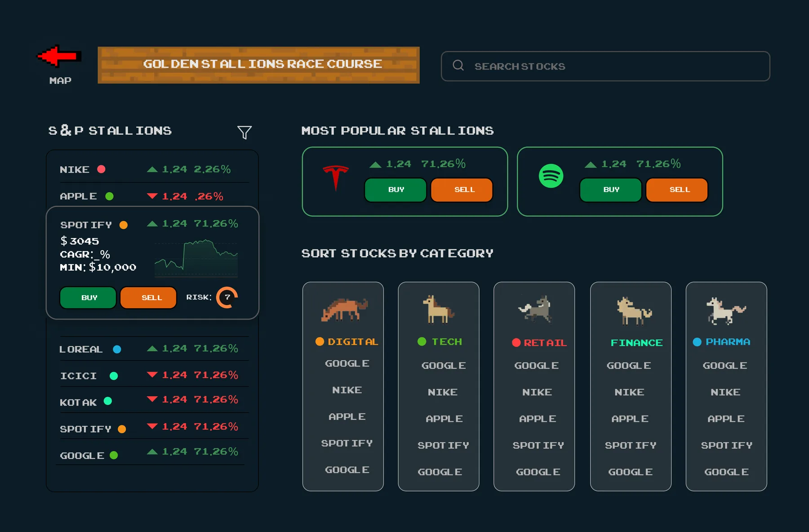Click the red dot next to Retail
This screenshot has width=809, height=532.
(516, 342)
